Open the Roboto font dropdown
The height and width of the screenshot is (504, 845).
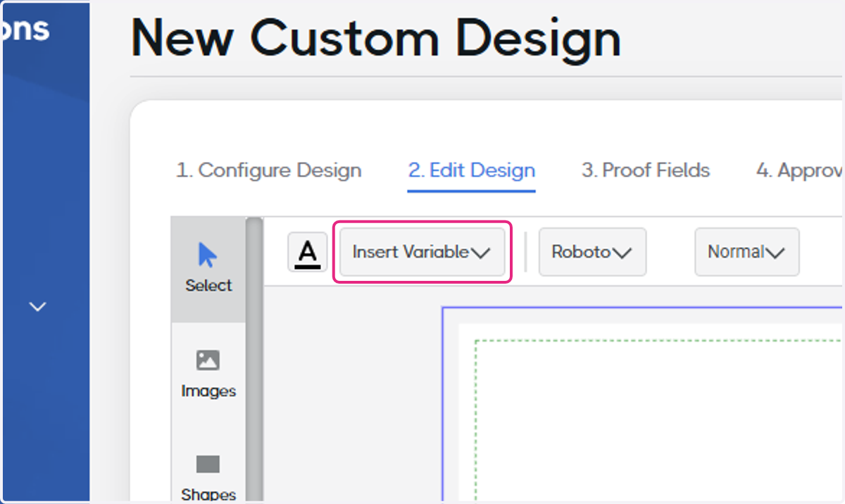tap(592, 252)
